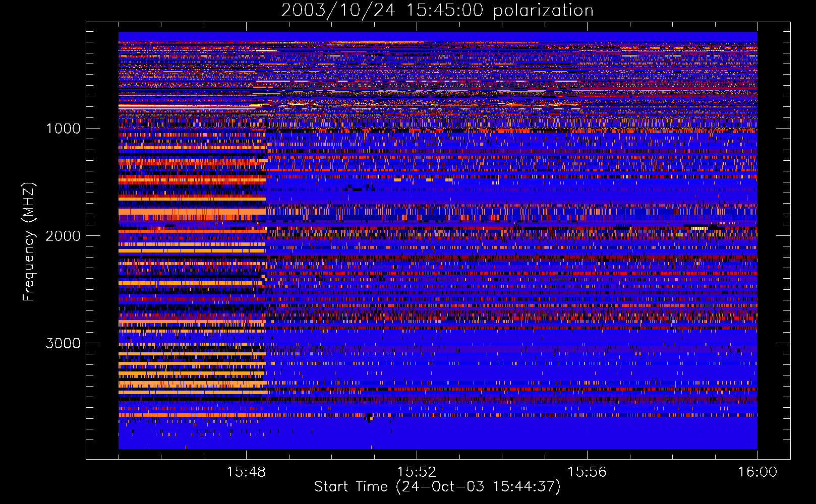816x504 pixels.
Task: Click the 3000 frequency tick label
Action: point(63,343)
